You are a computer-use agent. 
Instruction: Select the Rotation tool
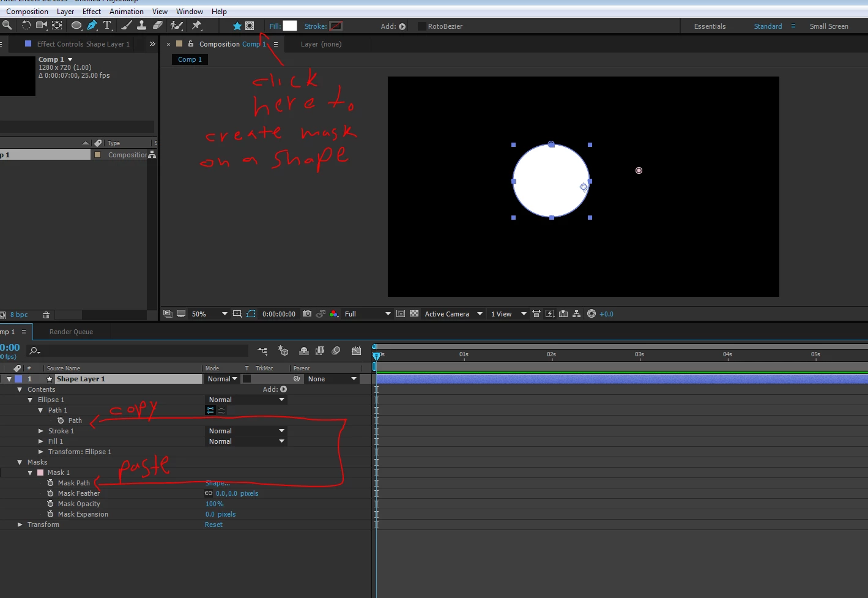pos(26,26)
